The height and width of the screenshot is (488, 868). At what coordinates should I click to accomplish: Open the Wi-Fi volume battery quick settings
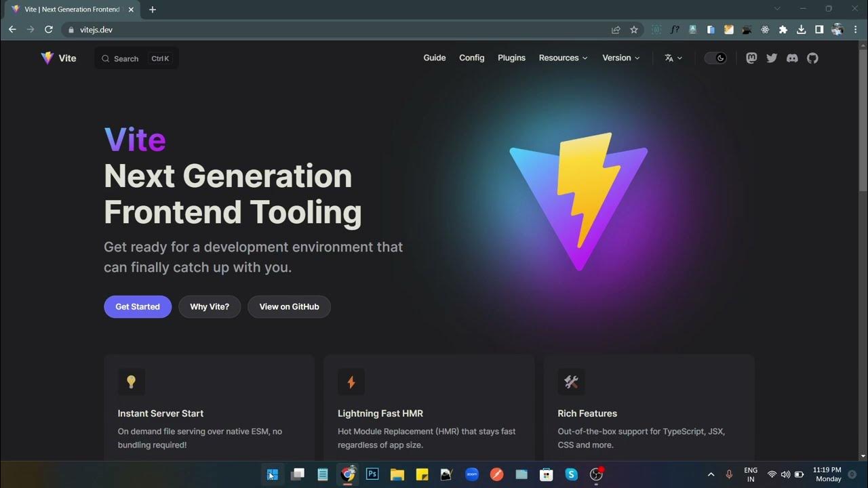785,474
